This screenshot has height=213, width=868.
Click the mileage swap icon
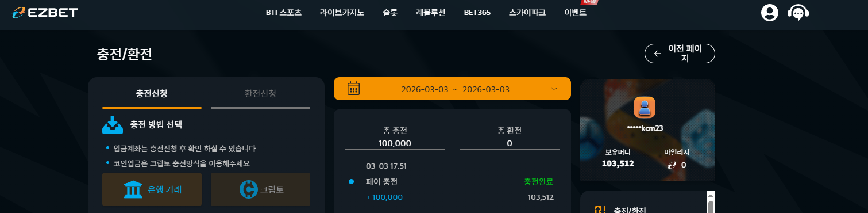coord(672,165)
